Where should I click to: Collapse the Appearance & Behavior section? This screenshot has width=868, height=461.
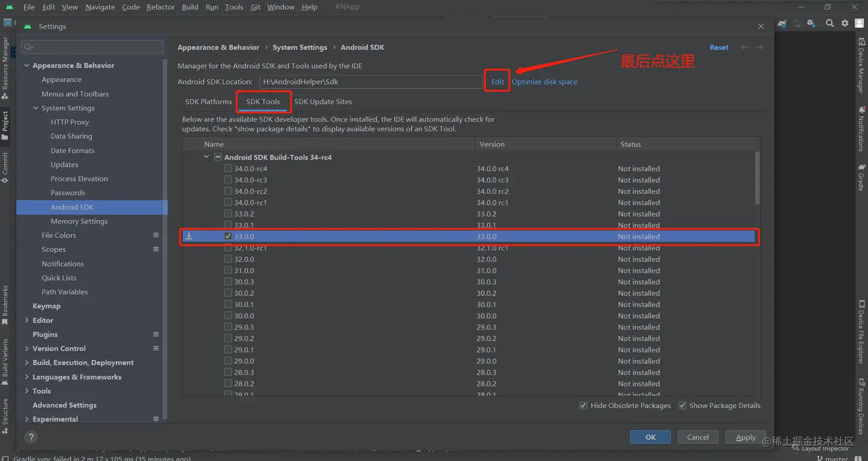tap(26, 65)
